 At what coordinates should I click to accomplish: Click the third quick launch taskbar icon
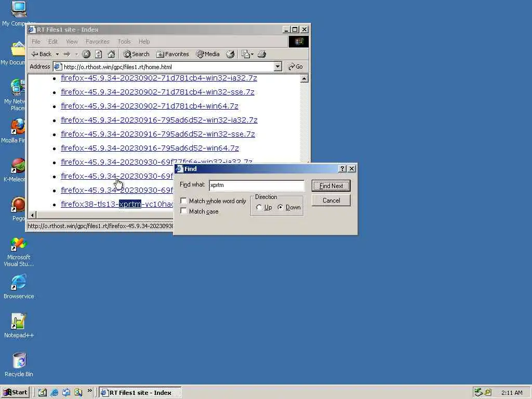click(66, 393)
